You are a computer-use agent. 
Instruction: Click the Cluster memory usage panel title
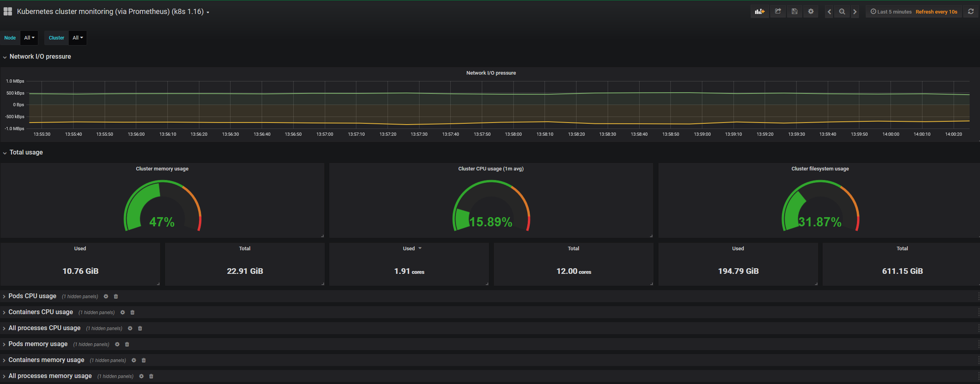pos(162,169)
